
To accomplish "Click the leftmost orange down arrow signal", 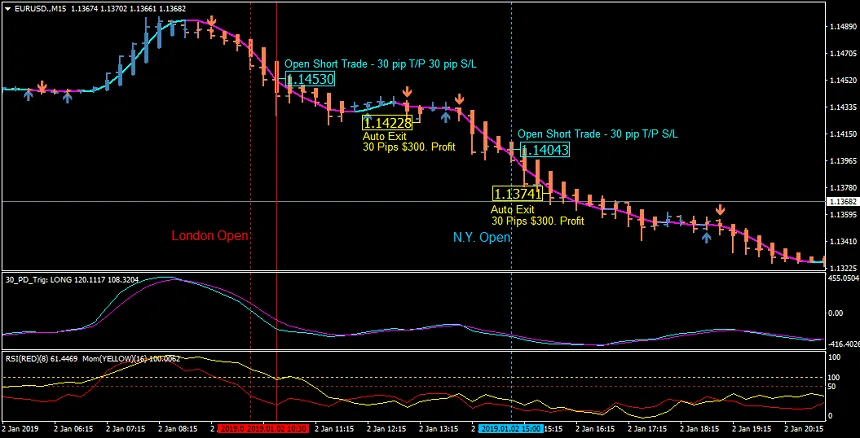I will [42, 87].
